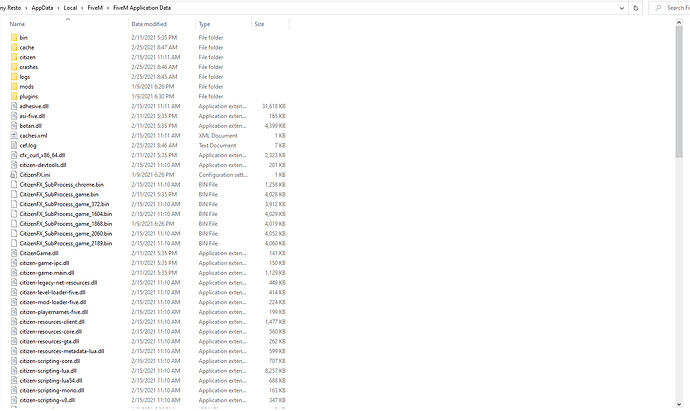This screenshot has height=411, width=690.
Task: Click into the Search field
Action: coord(671,8)
